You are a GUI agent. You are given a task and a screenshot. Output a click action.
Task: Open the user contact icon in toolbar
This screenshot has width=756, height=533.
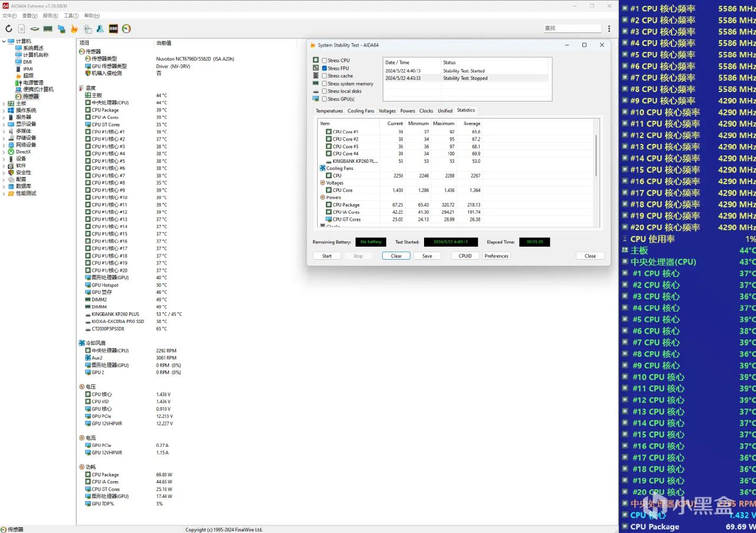[100, 28]
